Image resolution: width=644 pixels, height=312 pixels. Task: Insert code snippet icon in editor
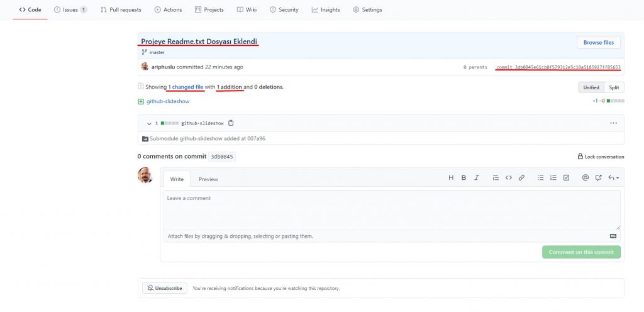coord(508,178)
